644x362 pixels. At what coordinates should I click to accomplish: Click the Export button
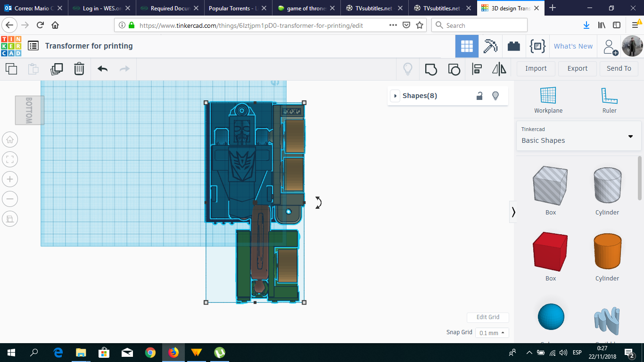click(x=578, y=68)
